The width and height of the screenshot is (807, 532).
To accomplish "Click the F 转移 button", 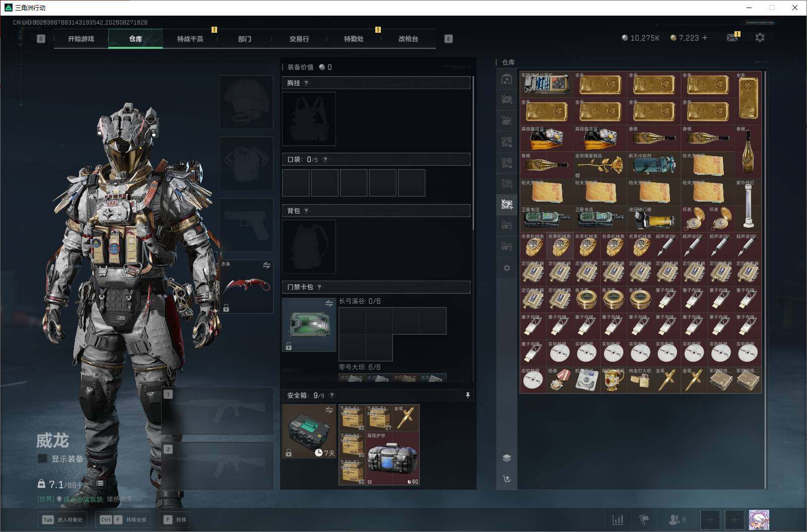I will click(175, 520).
